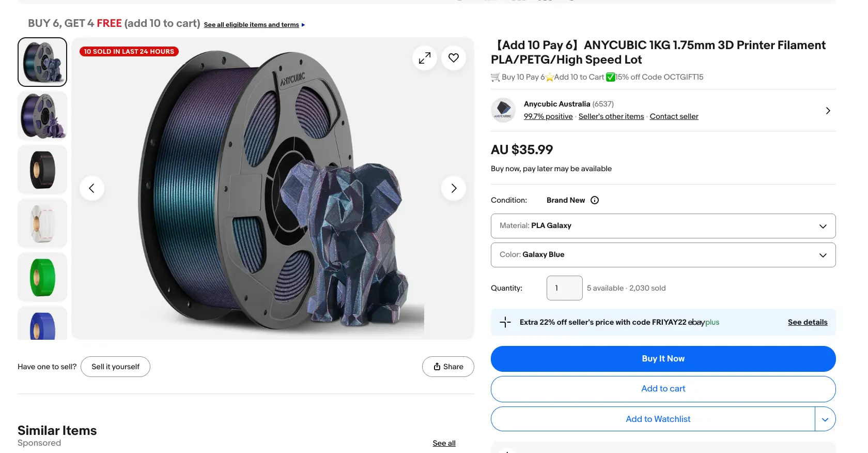868x453 pixels.
Task: See details of the FRIYAY22 discount
Action: (808, 322)
